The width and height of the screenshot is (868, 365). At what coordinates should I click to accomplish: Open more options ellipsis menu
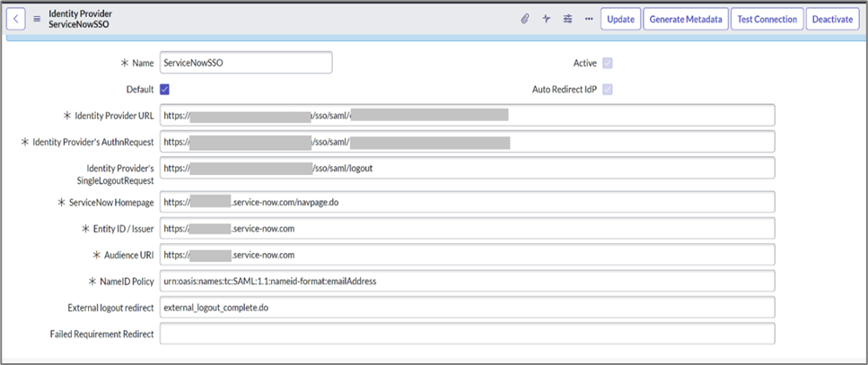pyautogui.click(x=589, y=19)
